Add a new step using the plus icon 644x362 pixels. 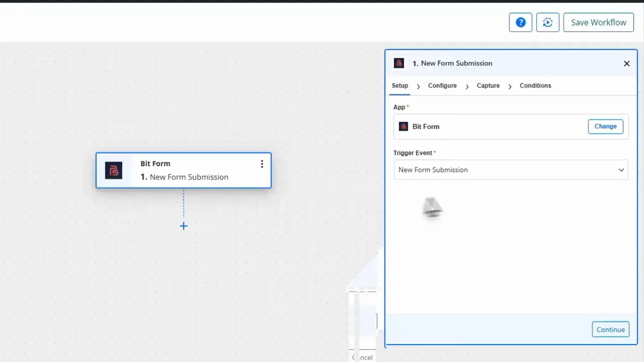click(183, 226)
